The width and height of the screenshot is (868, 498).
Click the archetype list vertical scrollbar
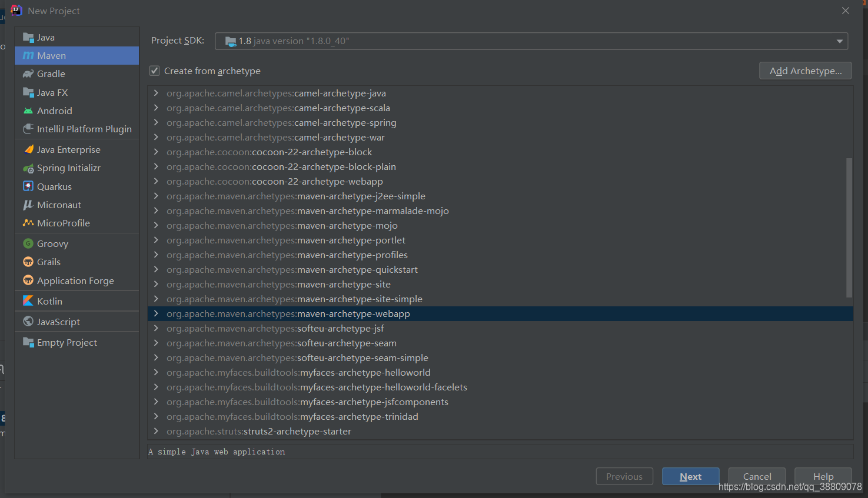849,228
